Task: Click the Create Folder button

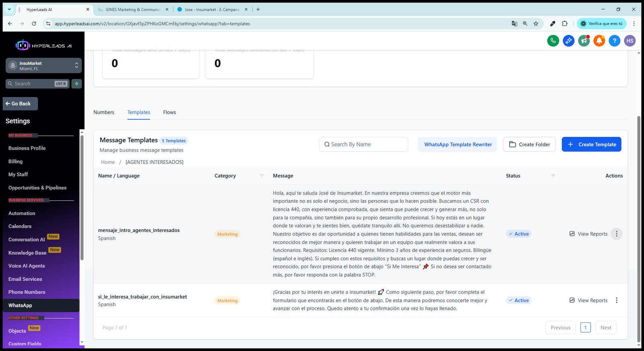Action: [x=529, y=145]
